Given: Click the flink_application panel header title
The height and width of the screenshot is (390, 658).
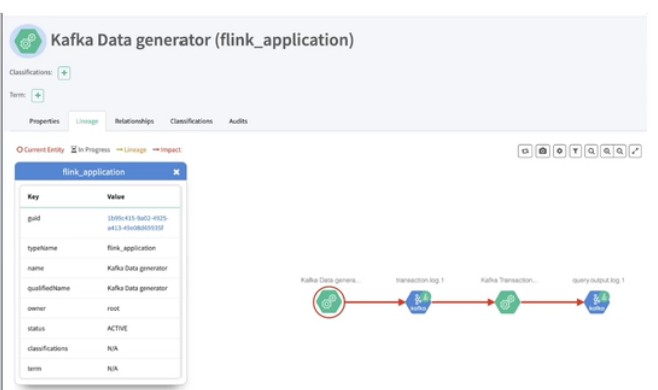Looking at the screenshot, I should 94,172.
